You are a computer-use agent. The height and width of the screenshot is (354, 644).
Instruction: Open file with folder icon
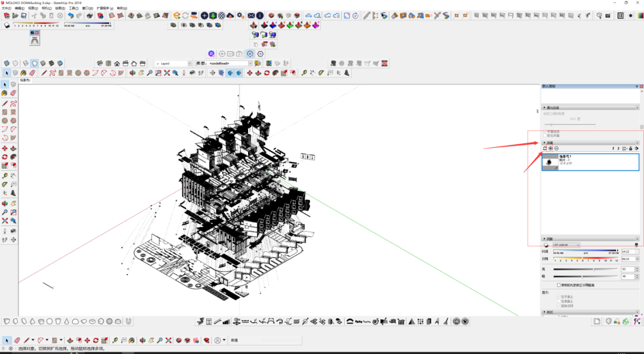15,15
